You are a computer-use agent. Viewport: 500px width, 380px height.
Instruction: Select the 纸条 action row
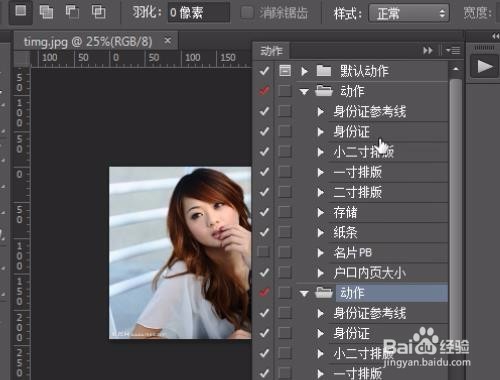[x=388, y=232]
